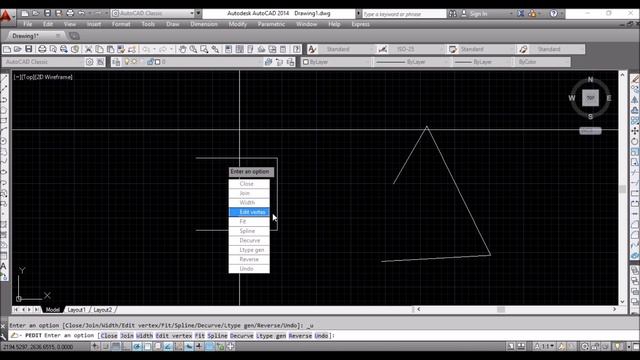
Task: Open the Dimension menu
Action: [204, 24]
